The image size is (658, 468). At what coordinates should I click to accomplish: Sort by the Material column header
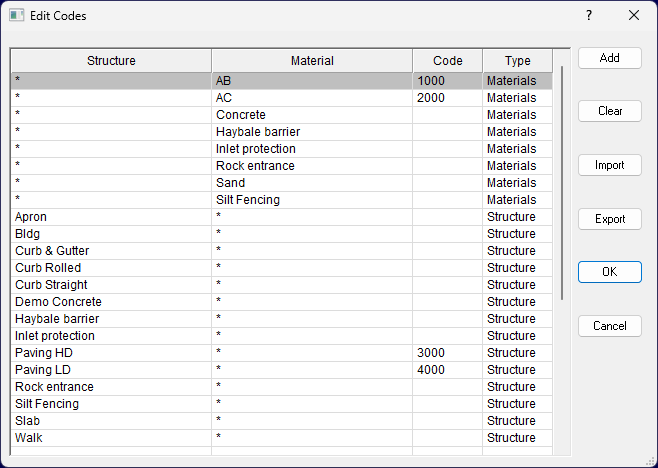[312, 61]
